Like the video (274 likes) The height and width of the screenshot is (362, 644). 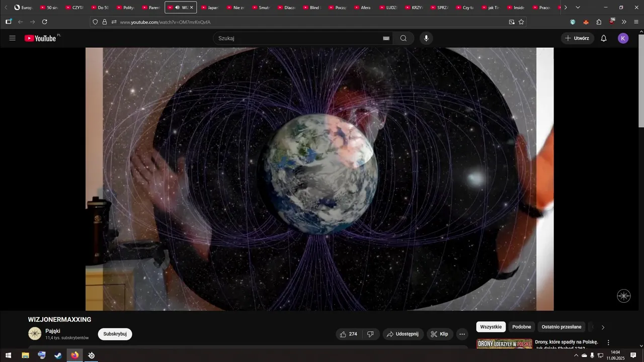click(349, 334)
